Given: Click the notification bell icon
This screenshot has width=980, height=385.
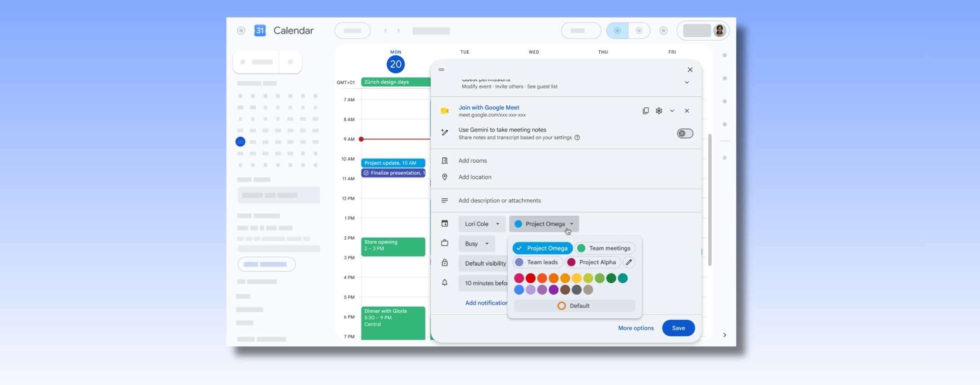Looking at the screenshot, I should [x=445, y=282].
